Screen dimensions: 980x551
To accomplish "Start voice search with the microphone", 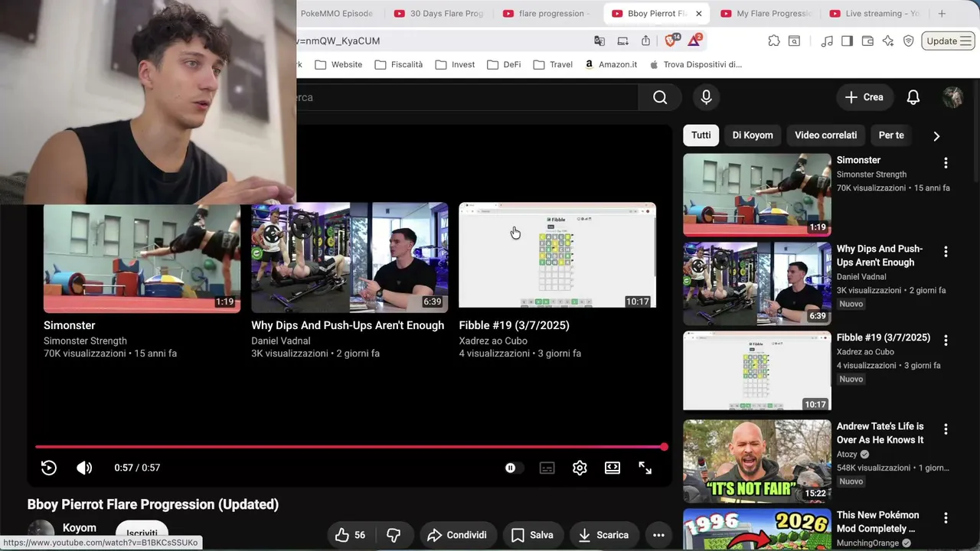I will tap(706, 97).
